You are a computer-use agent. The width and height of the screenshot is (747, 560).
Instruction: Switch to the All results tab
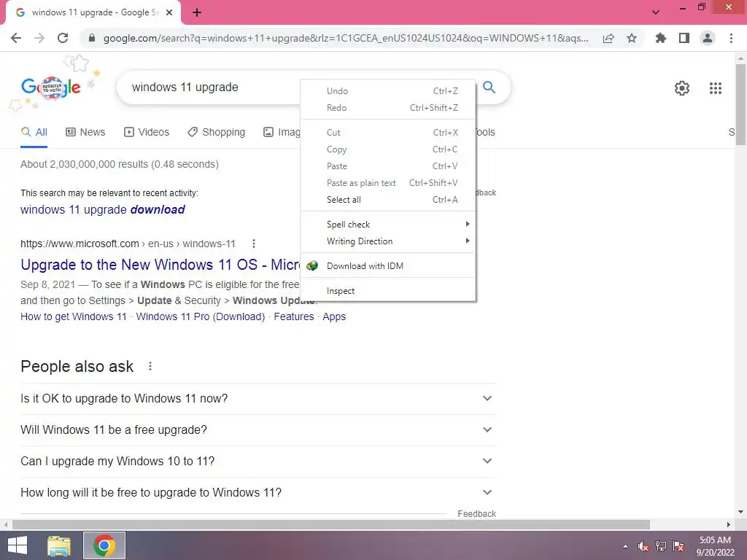click(x=34, y=133)
